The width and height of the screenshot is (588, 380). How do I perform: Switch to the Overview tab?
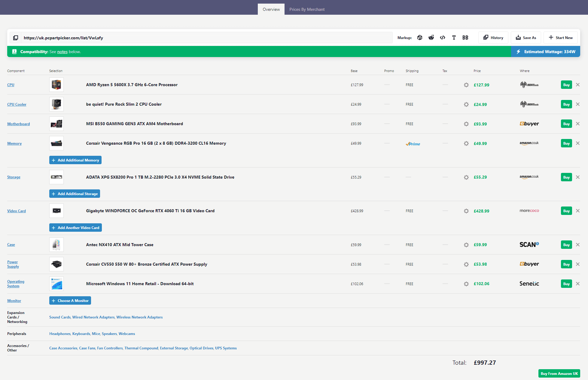point(271,9)
